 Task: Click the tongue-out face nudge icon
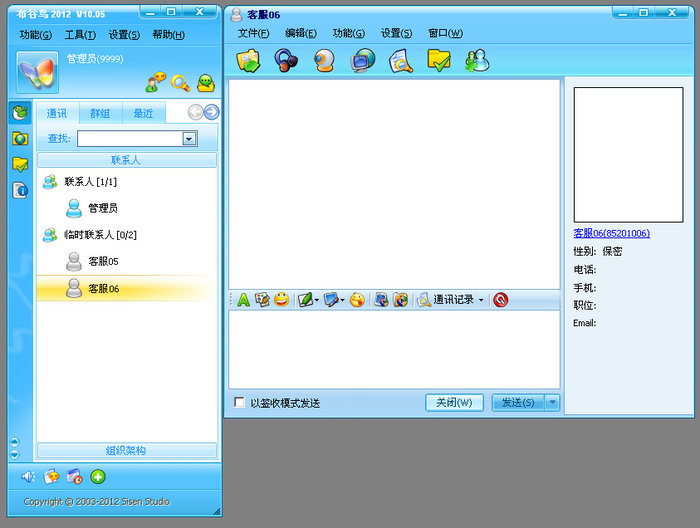click(x=357, y=300)
